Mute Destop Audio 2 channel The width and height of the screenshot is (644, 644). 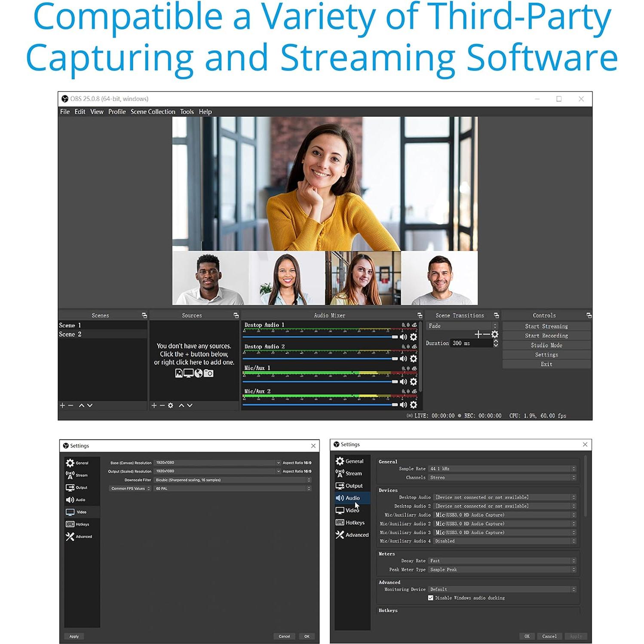pos(403,358)
